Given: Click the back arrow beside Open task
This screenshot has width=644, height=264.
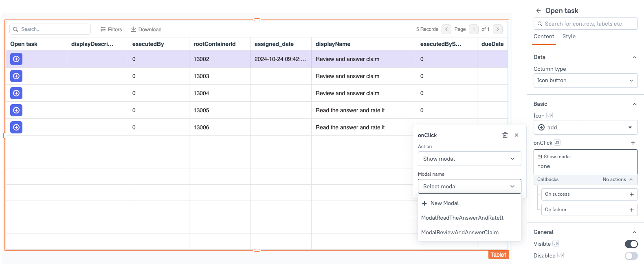Looking at the screenshot, I should [x=538, y=11].
